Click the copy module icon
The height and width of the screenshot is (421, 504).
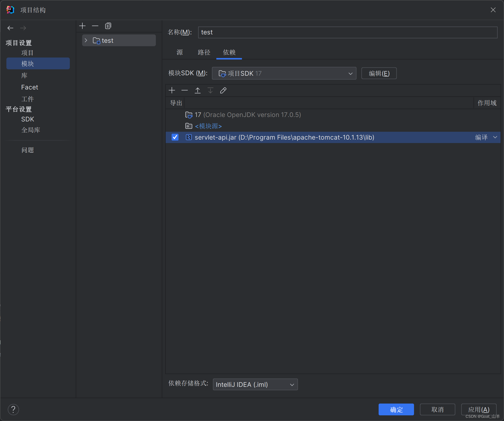coord(108,26)
